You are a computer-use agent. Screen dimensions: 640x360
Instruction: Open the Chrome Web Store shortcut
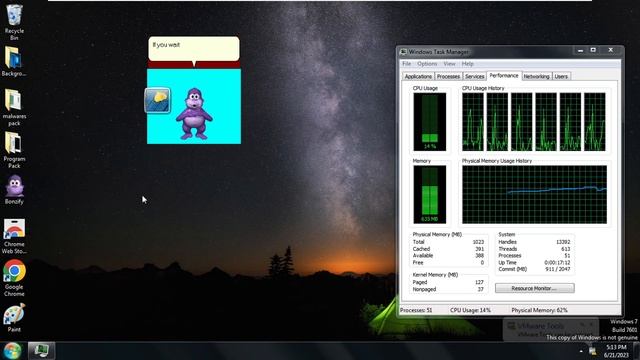click(14, 236)
